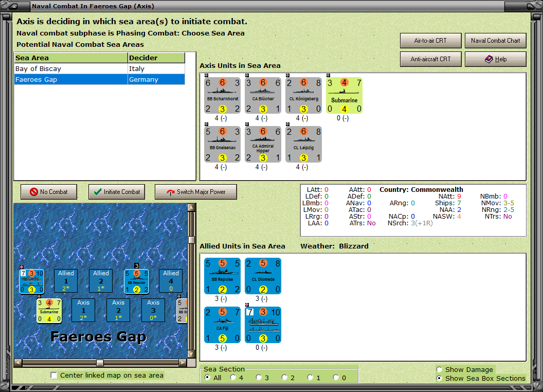Select the BB Gneisenau unit counter
The height and width of the screenshot is (392, 543).
pyautogui.click(x=222, y=145)
